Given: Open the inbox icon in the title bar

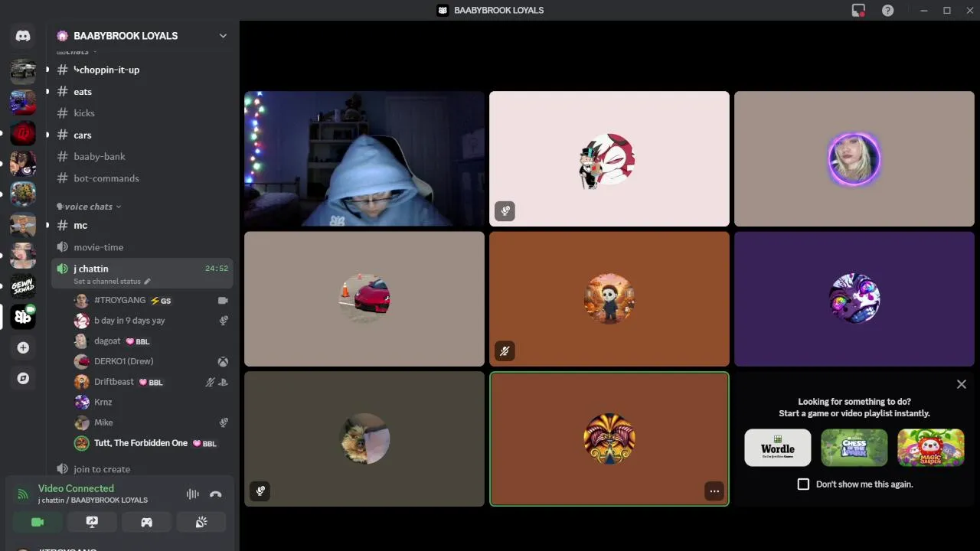Looking at the screenshot, I should tap(858, 11).
